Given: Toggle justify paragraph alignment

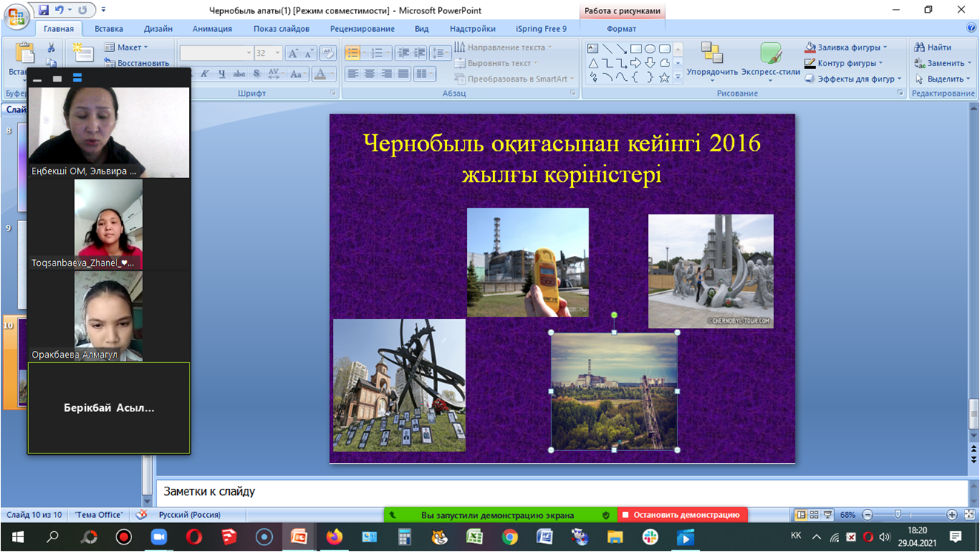Looking at the screenshot, I should pyautogui.click(x=403, y=73).
